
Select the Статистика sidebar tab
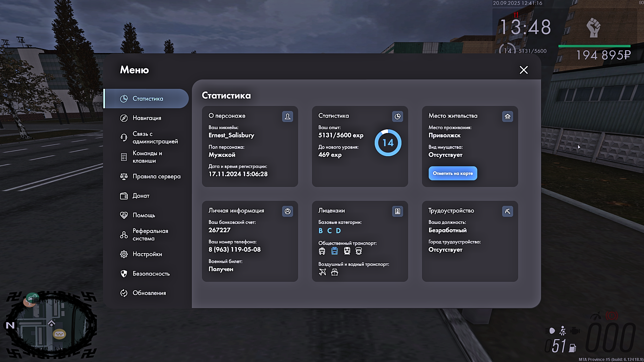[x=147, y=99]
